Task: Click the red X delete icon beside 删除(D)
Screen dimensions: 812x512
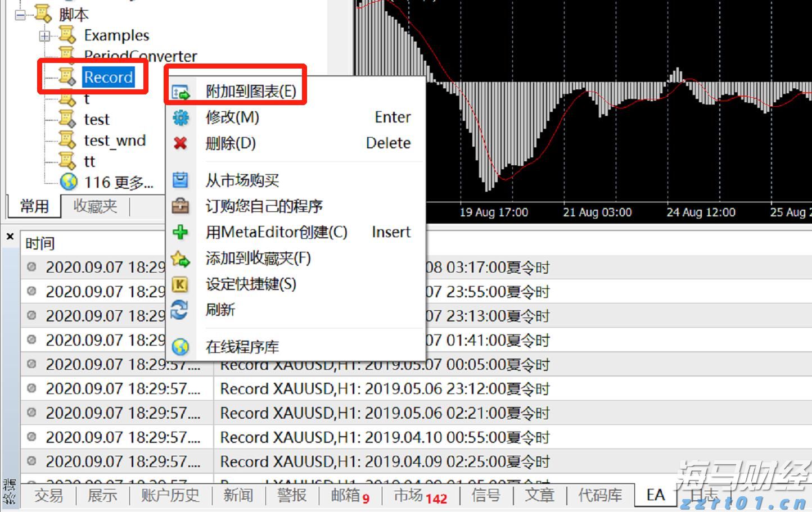Action: point(180,143)
